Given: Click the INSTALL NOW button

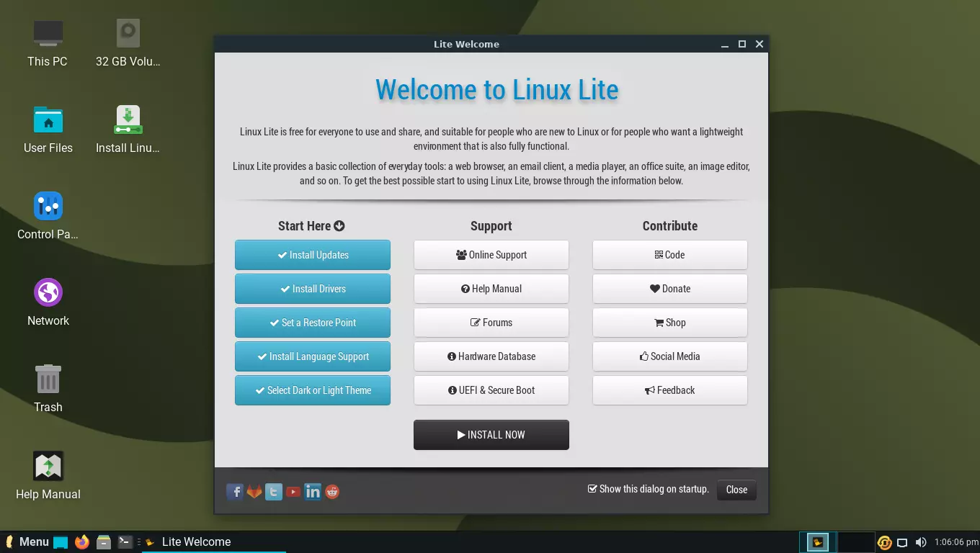Looking at the screenshot, I should point(491,435).
